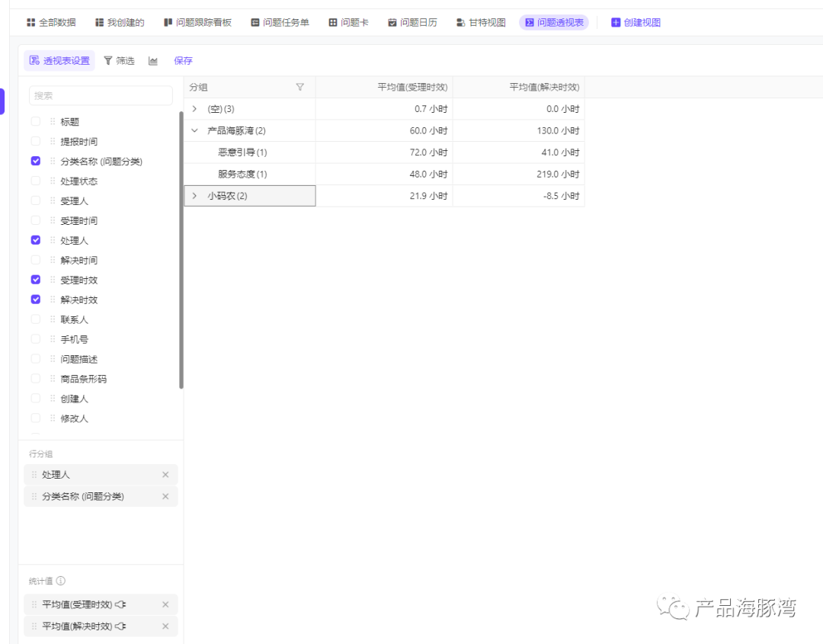
Task: Uncheck 分类名称 (问题分类) checkbox
Action: (36, 161)
